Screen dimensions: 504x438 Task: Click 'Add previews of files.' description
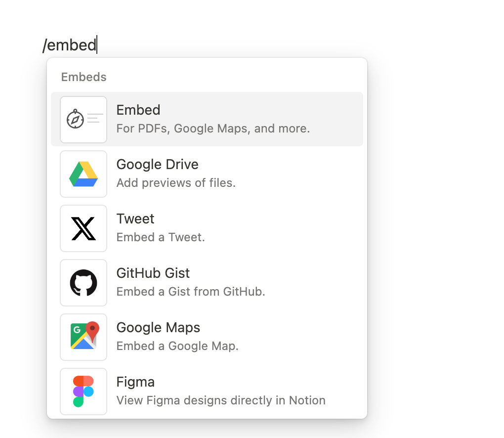click(176, 182)
